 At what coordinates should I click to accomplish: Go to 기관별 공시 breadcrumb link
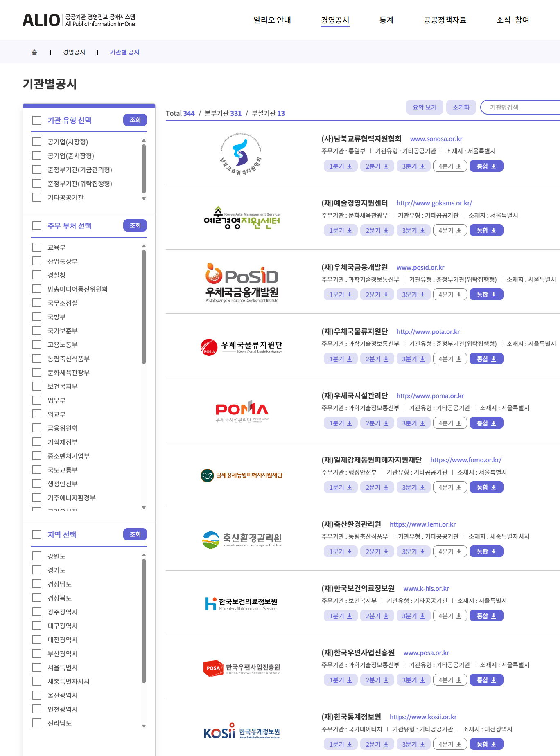[124, 52]
